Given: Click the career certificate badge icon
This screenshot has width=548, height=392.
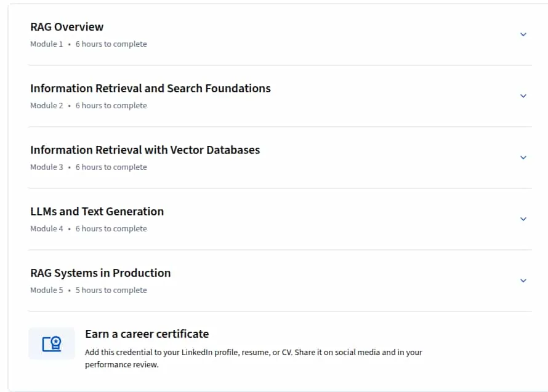Looking at the screenshot, I should click(52, 343).
